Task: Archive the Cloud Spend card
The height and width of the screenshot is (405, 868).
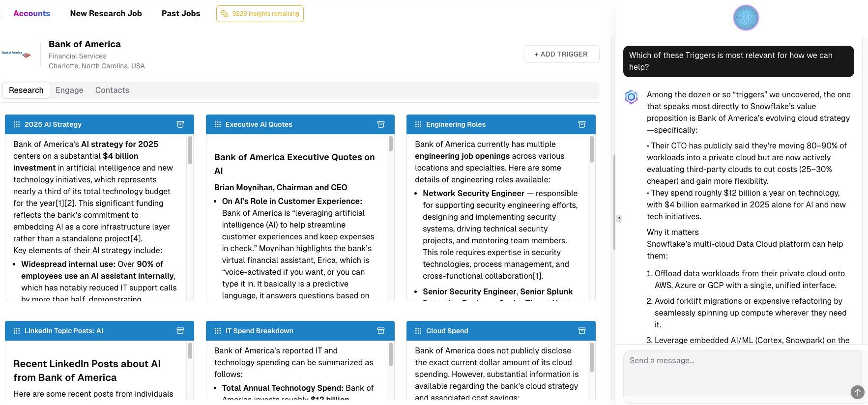Action: coord(581,331)
